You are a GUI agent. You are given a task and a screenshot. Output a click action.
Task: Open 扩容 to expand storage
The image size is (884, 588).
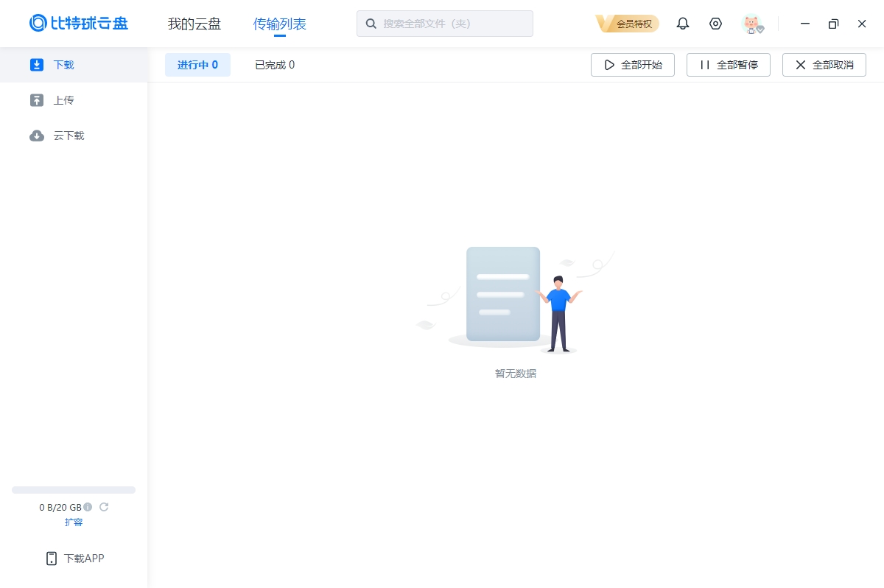(x=74, y=522)
